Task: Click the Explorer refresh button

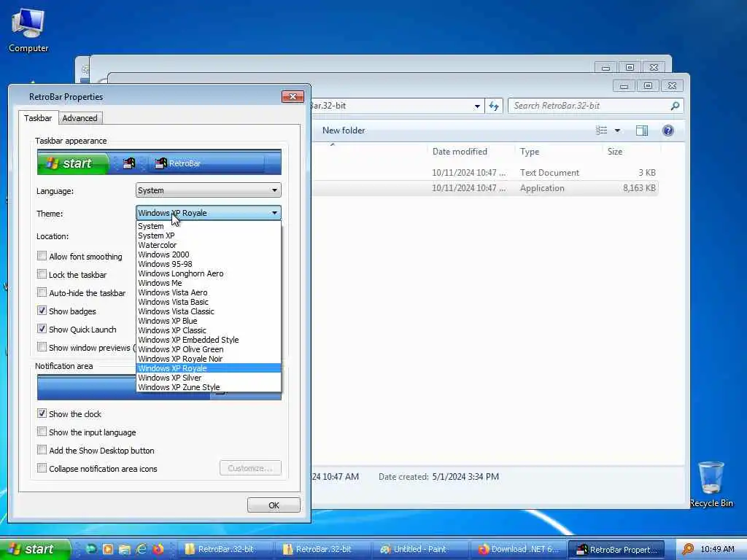Action: 494,106
